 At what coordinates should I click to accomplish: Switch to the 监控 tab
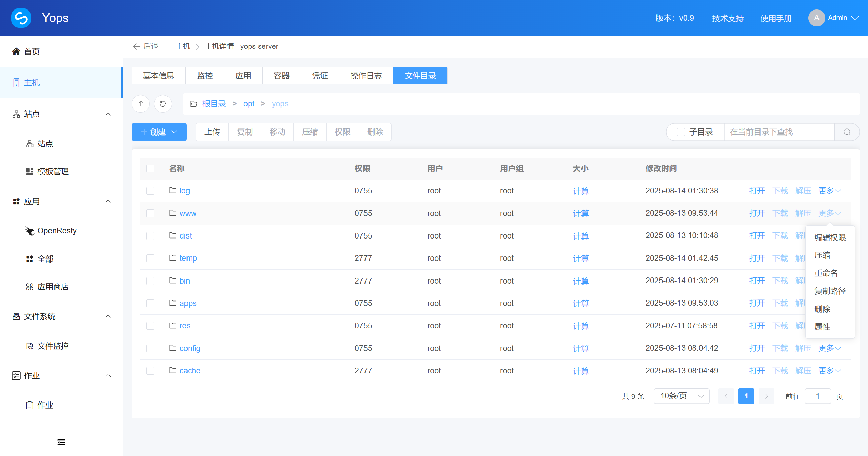pos(204,75)
